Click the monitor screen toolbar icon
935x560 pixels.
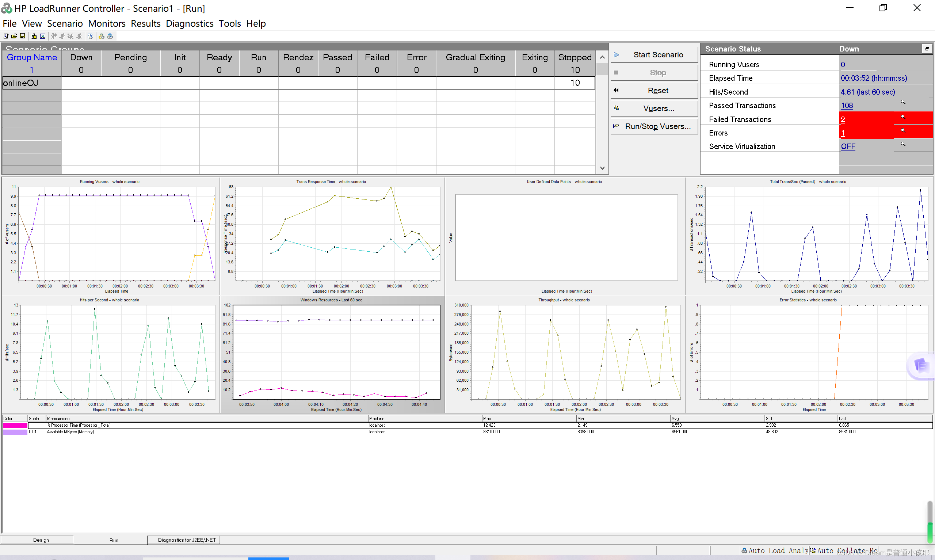(43, 36)
